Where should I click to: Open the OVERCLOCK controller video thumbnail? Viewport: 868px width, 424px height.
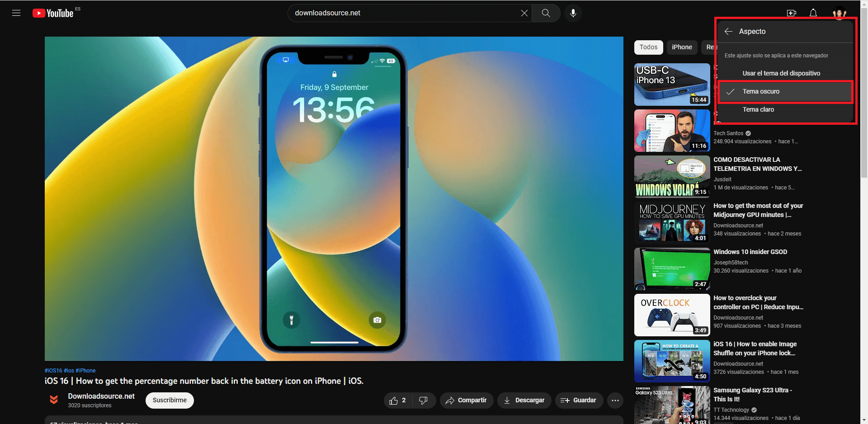pos(672,315)
